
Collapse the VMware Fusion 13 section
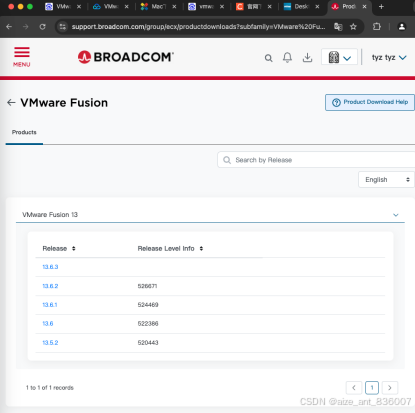click(396, 215)
